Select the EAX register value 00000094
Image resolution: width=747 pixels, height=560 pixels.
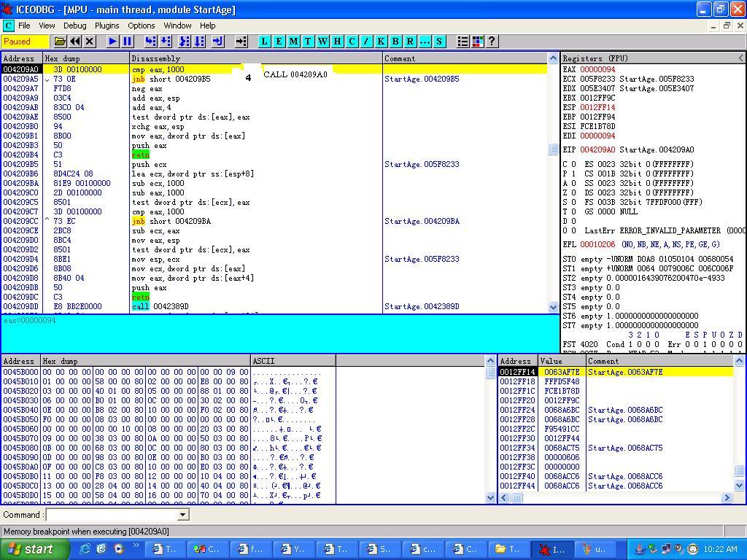[x=597, y=69]
